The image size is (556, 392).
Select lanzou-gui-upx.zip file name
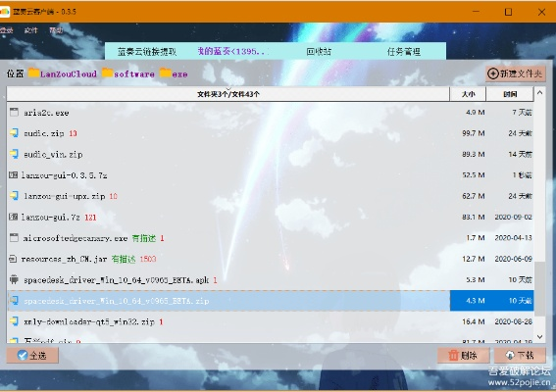pos(65,196)
